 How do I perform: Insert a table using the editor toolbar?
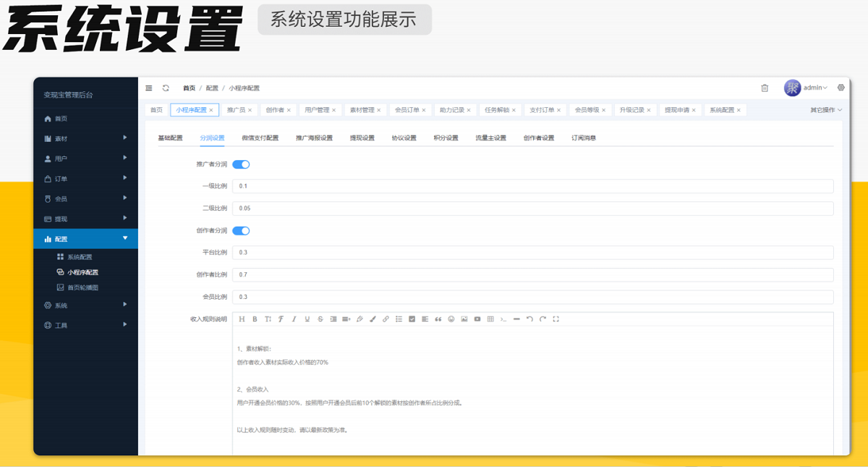coord(490,319)
